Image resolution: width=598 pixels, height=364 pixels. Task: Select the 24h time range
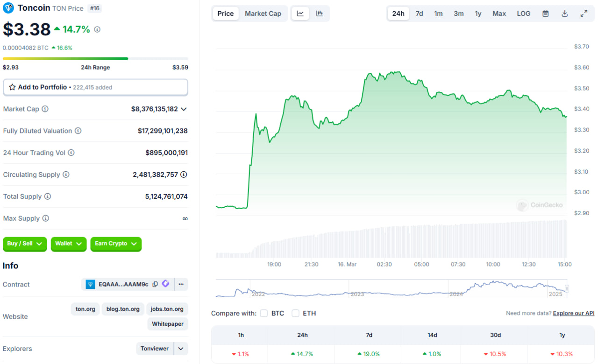399,14
